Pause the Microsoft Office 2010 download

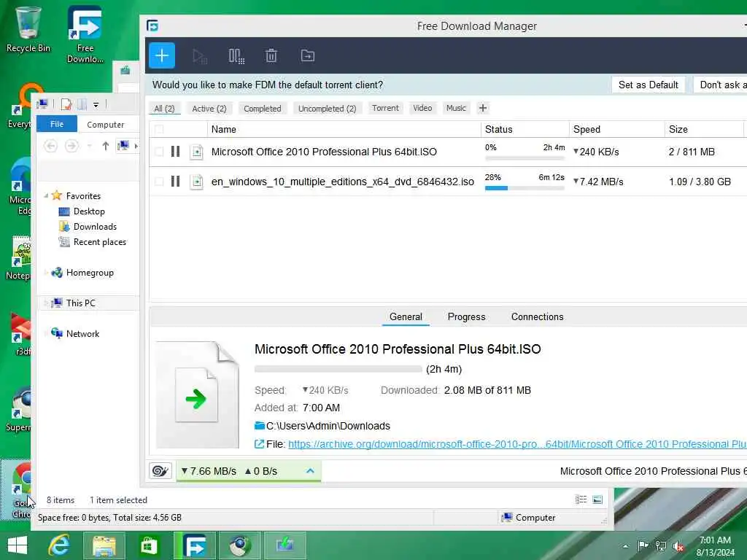pyautogui.click(x=175, y=152)
